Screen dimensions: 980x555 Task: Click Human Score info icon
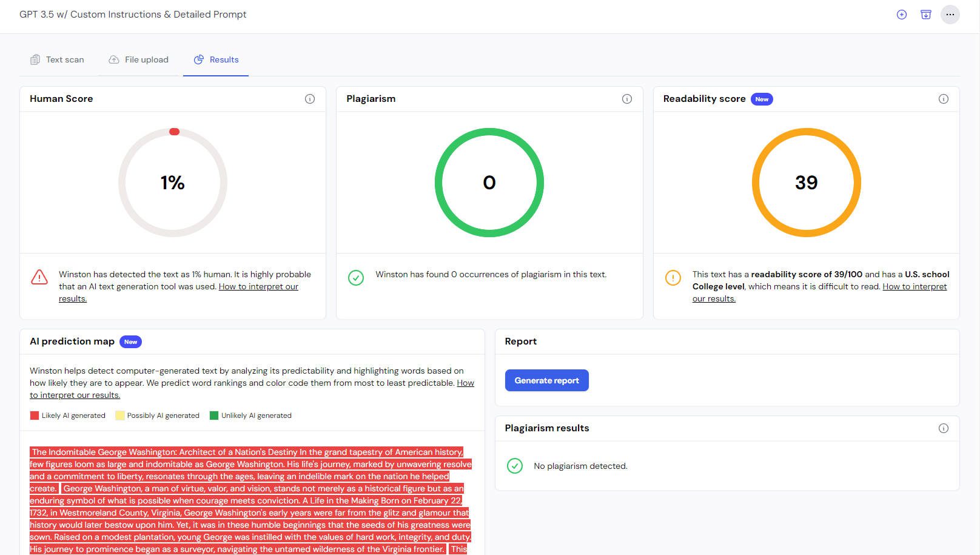[x=310, y=99]
